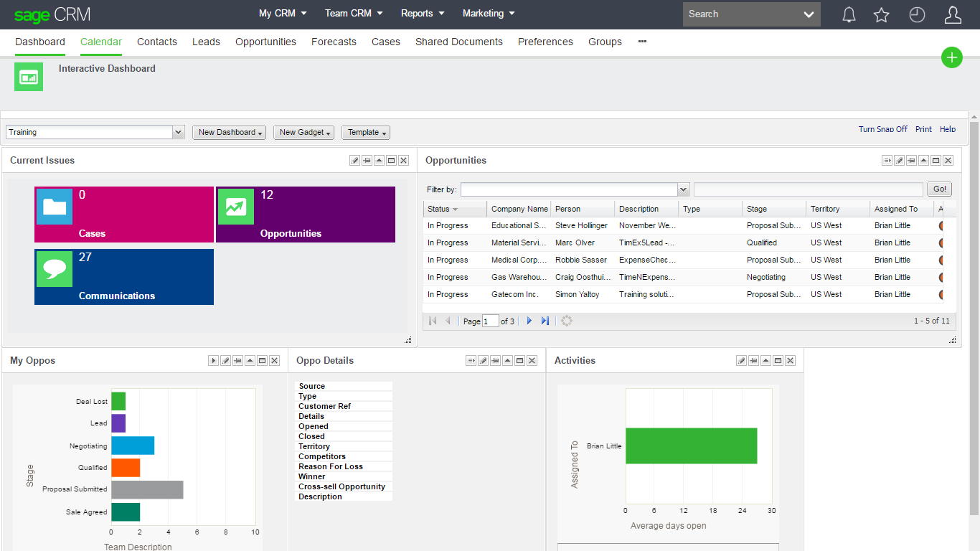
Task: Play the My Oppos gadget feed
Action: coord(213,360)
